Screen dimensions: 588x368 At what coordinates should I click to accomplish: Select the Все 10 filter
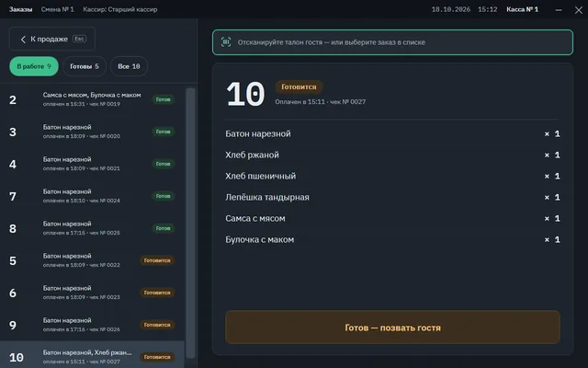[129, 66]
